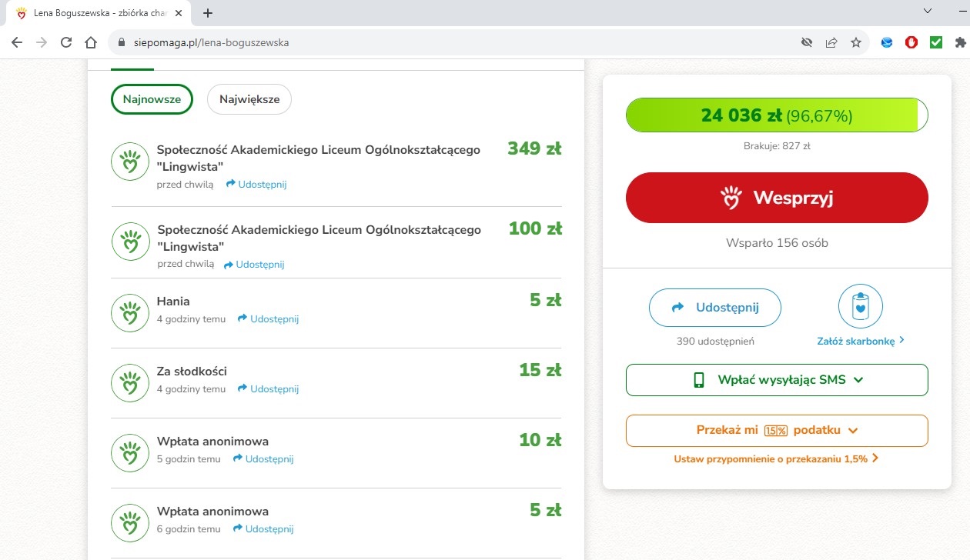Image resolution: width=970 pixels, height=560 pixels.
Task: Click the Za słodkości donor heart avatar
Action: pos(130,382)
